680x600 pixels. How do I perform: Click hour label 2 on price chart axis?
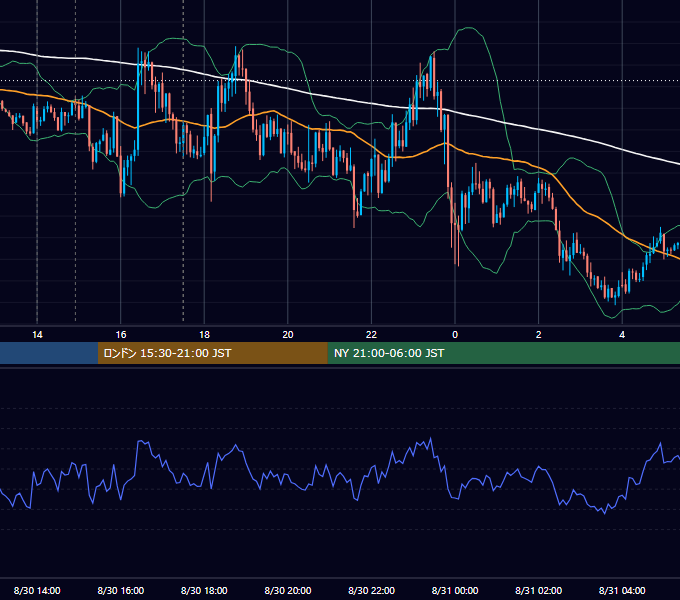[x=539, y=335]
